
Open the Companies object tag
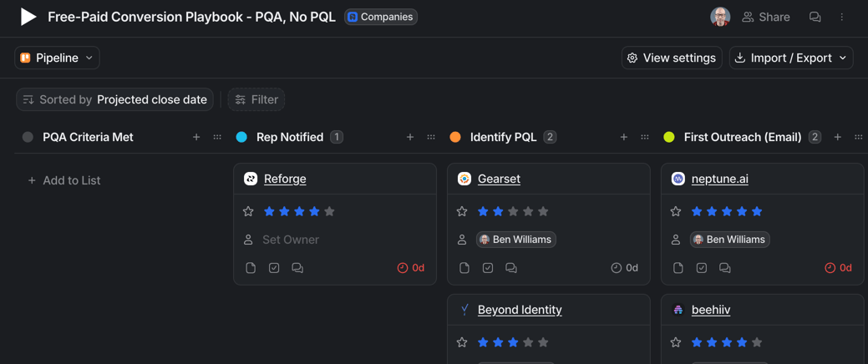point(381,18)
